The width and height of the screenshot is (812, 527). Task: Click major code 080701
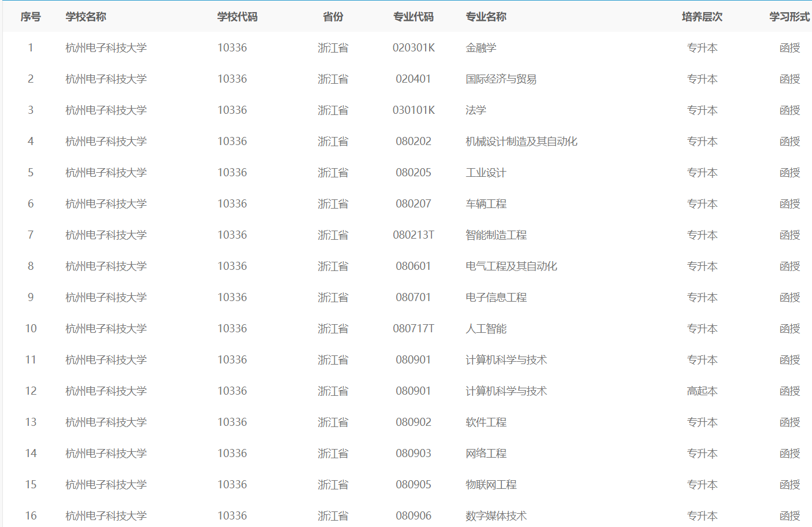pyautogui.click(x=414, y=298)
